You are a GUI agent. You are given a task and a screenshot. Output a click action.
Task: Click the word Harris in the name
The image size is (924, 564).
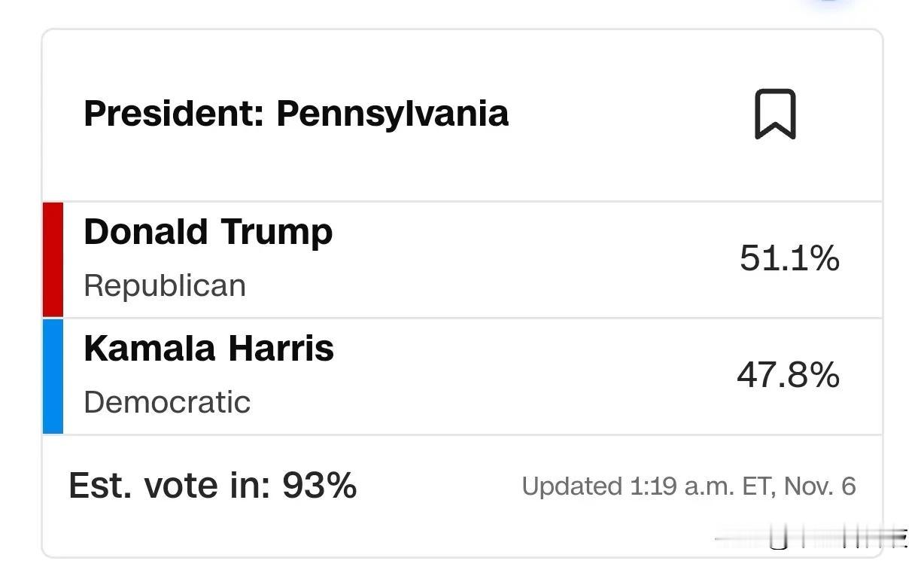281,349
